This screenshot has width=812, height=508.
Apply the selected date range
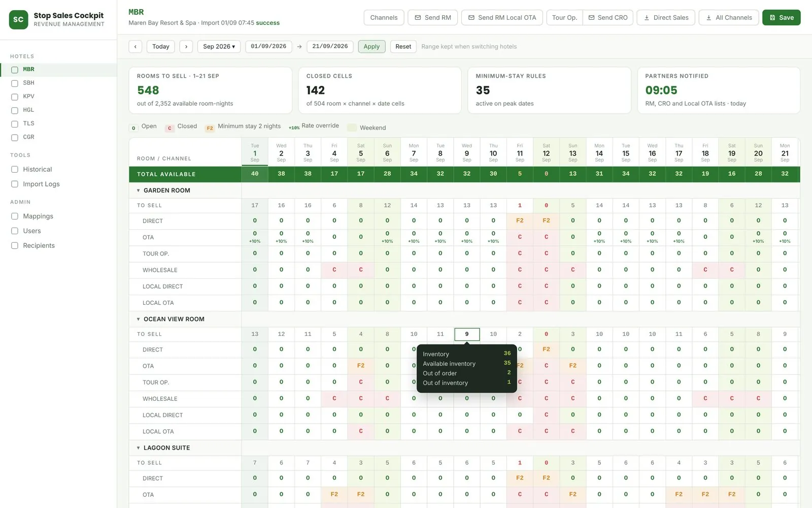[371, 47]
